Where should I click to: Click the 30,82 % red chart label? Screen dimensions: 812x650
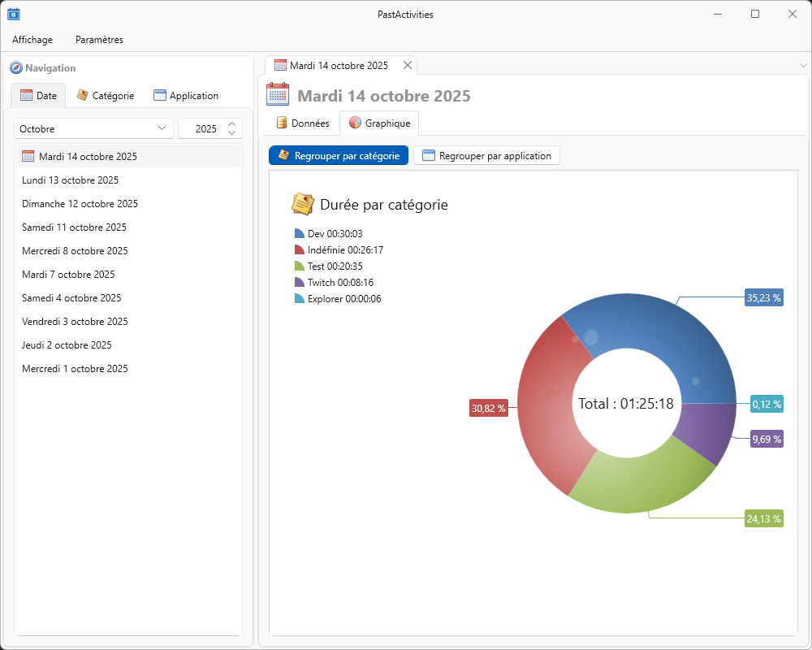click(x=489, y=409)
